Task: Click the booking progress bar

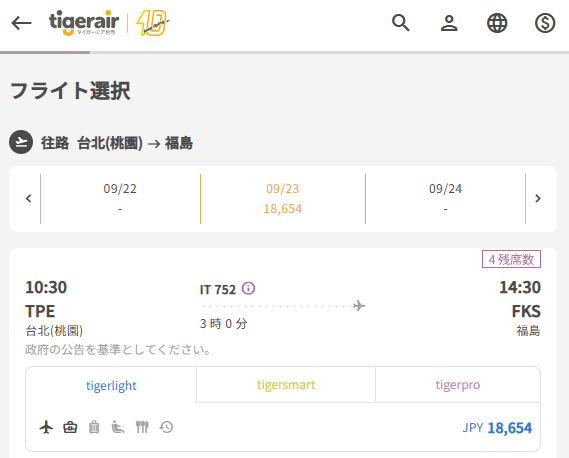Action: [284, 53]
